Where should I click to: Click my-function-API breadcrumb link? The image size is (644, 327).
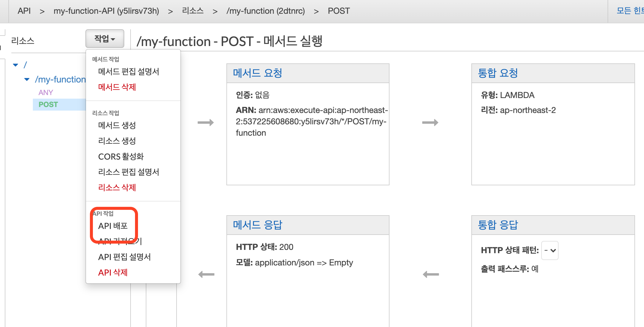tap(106, 11)
